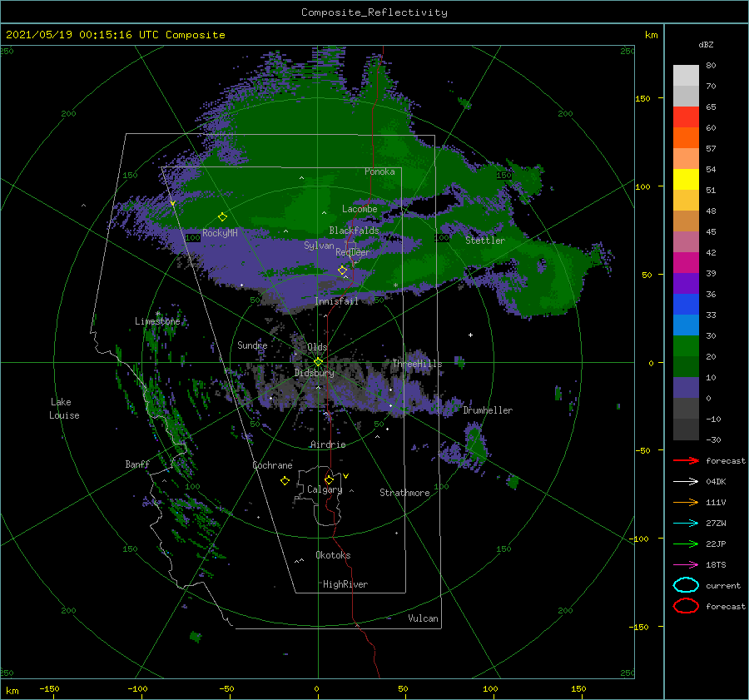
Task: Select the red swatch in dBZ scale
Action: [x=686, y=117]
